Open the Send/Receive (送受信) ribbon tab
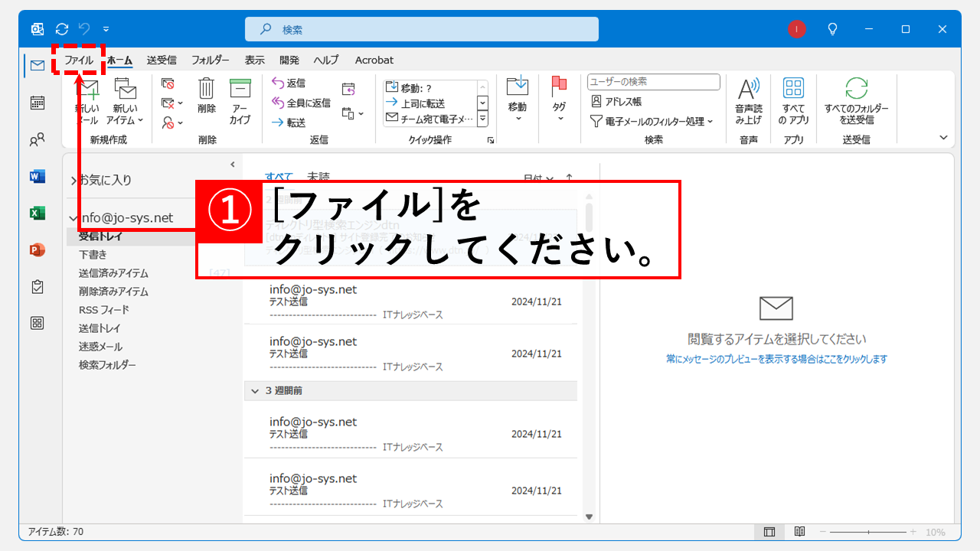Viewport: 980px width, 551px height. pyautogui.click(x=162, y=60)
